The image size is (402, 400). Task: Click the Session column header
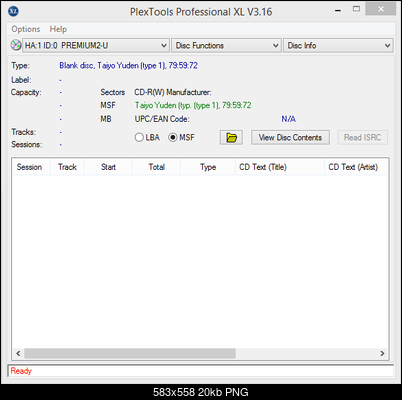[31, 167]
